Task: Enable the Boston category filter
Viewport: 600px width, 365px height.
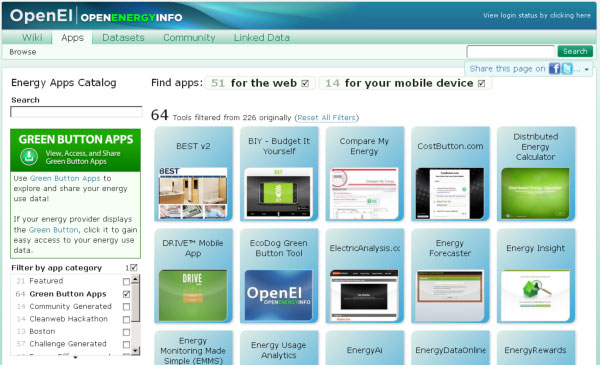Action: pos(126,332)
